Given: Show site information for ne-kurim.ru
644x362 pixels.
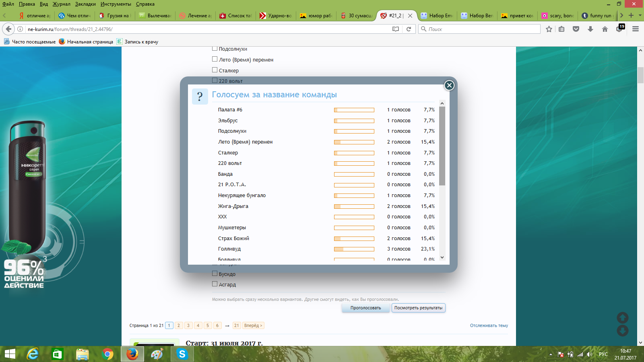Looking at the screenshot, I should pos(20,29).
